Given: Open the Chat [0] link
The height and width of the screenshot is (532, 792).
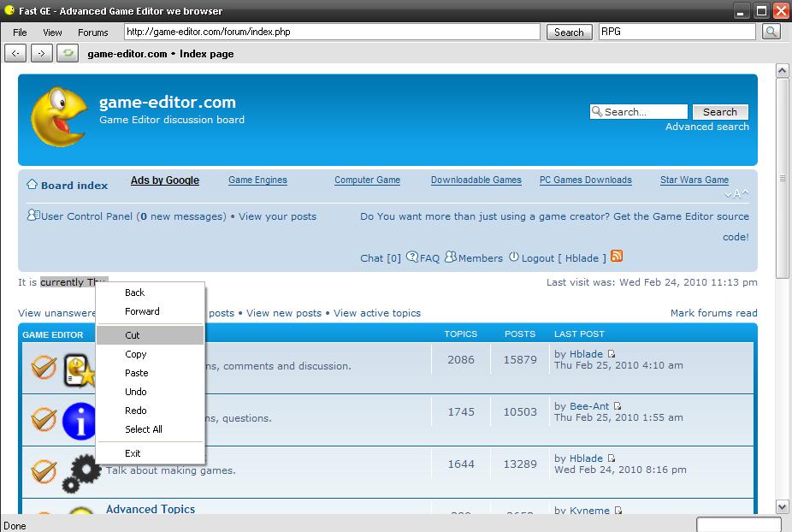Looking at the screenshot, I should tap(381, 258).
